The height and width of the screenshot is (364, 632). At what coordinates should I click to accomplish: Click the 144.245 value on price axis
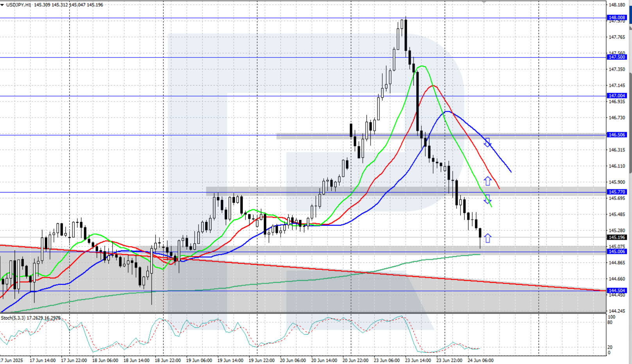(x=617, y=311)
